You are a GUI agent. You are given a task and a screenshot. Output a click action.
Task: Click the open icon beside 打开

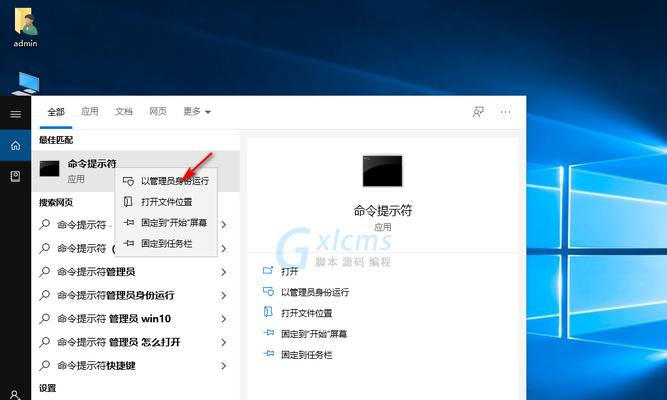click(x=268, y=270)
